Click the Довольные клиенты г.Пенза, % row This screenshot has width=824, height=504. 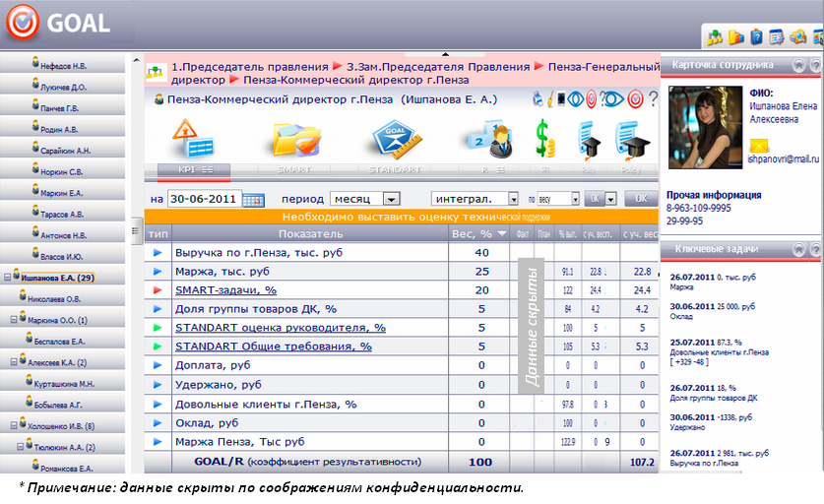point(402,405)
